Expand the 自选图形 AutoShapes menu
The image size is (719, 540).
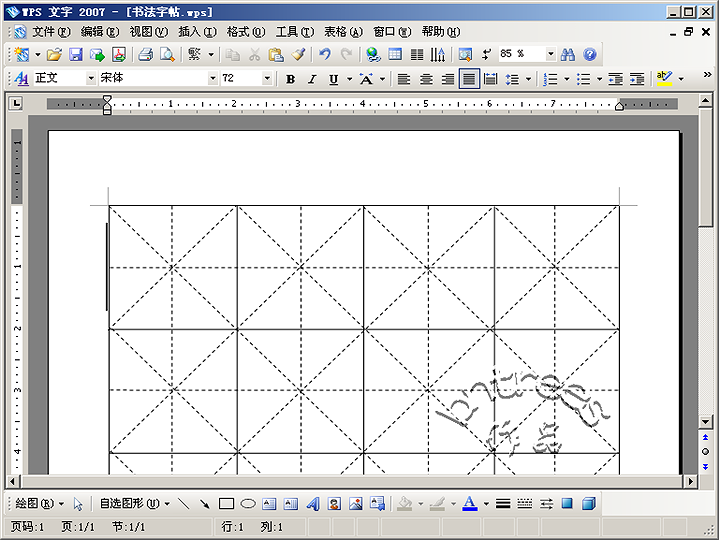point(135,504)
